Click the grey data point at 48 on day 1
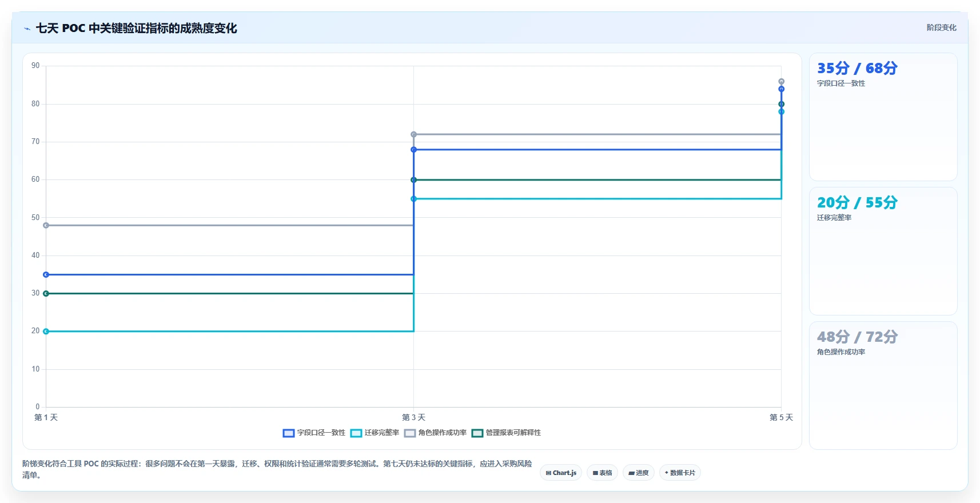Viewport: 980px width, 503px height. (46, 225)
